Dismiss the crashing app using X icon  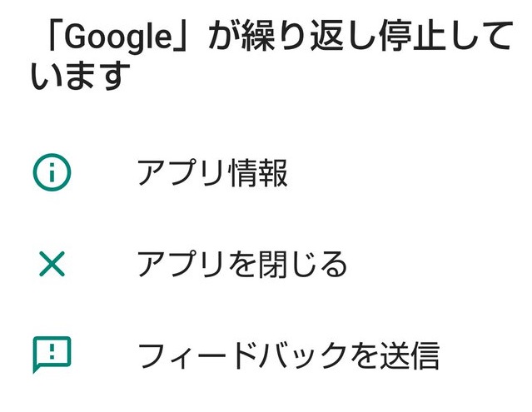[52, 265]
